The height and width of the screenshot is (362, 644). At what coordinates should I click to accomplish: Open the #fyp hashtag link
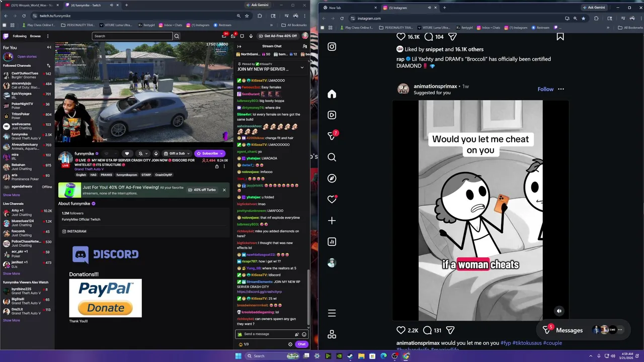coord(506,343)
